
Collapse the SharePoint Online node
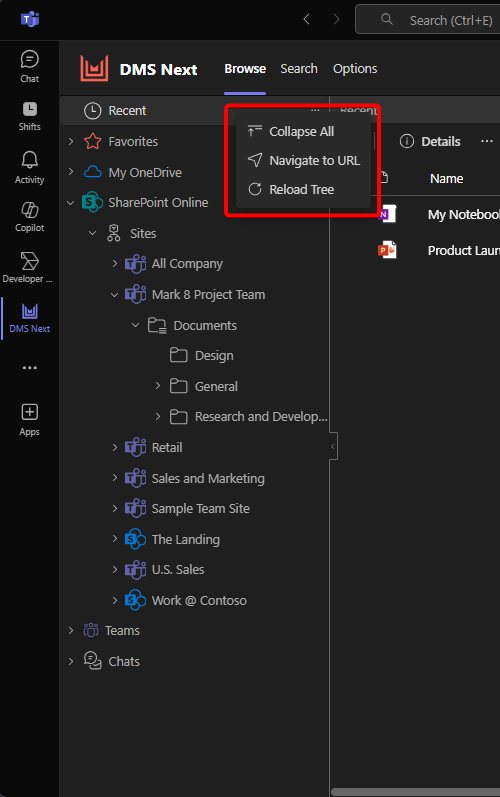click(x=71, y=203)
